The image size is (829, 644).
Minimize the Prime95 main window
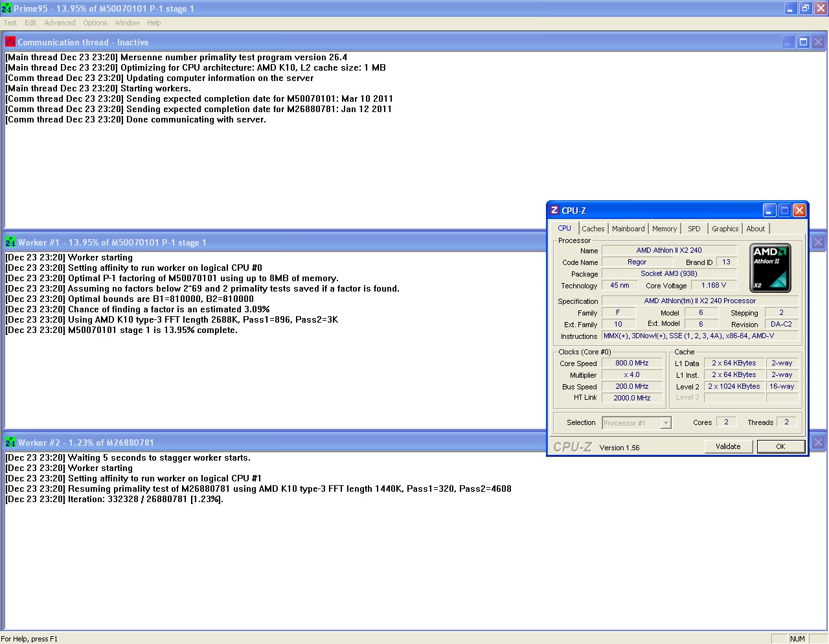(x=791, y=8)
